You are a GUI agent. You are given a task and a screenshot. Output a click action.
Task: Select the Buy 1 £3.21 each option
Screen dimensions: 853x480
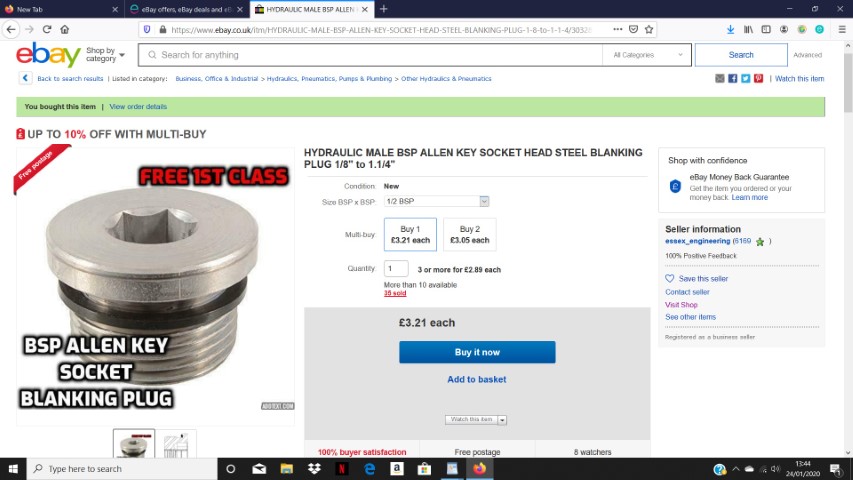click(x=410, y=235)
